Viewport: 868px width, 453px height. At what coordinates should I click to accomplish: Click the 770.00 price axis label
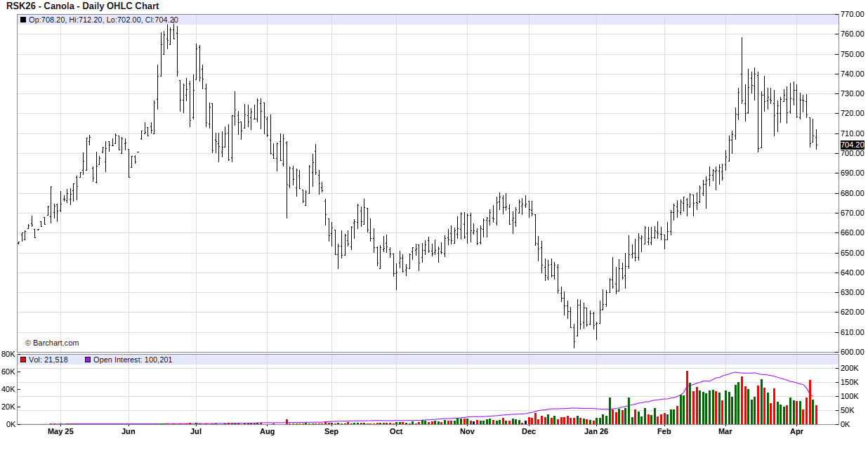[852, 14]
